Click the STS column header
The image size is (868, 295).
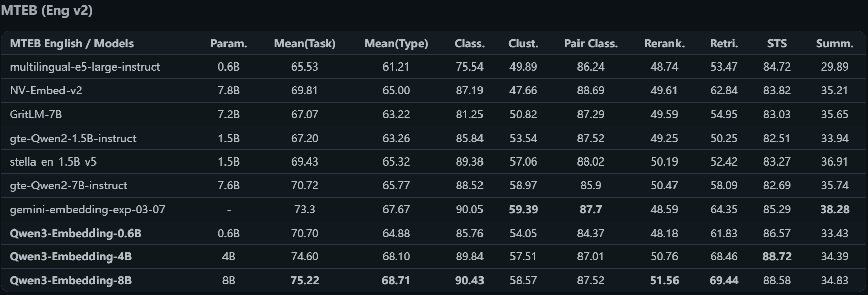click(777, 44)
